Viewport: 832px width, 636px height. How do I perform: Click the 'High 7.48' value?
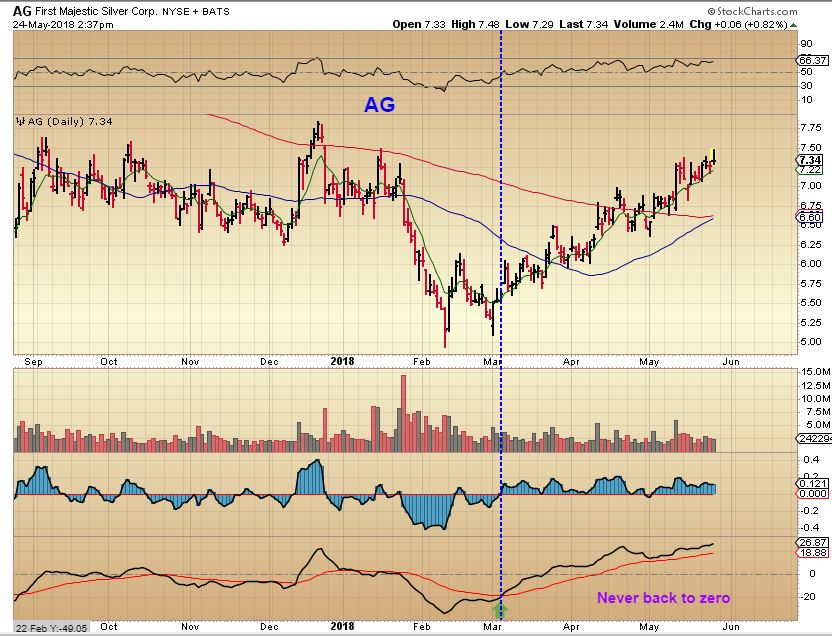475,24
